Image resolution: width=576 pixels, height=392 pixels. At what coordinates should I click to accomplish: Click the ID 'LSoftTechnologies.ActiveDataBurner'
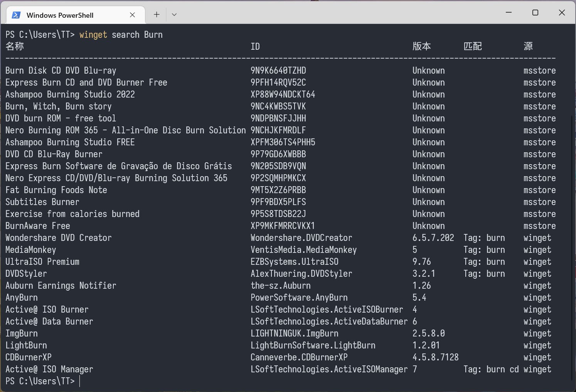[x=329, y=321]
